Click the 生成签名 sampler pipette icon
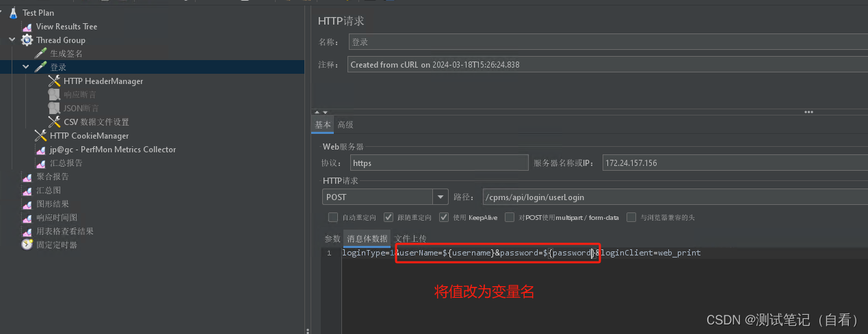This screenshot has width=868, height=334. [x=40, y=53]
